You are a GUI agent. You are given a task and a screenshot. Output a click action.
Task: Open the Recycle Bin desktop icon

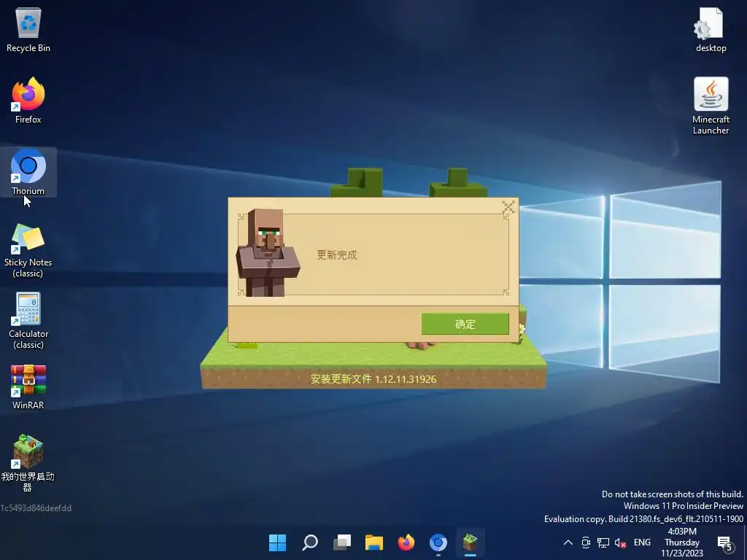click(x=28, y=29)
